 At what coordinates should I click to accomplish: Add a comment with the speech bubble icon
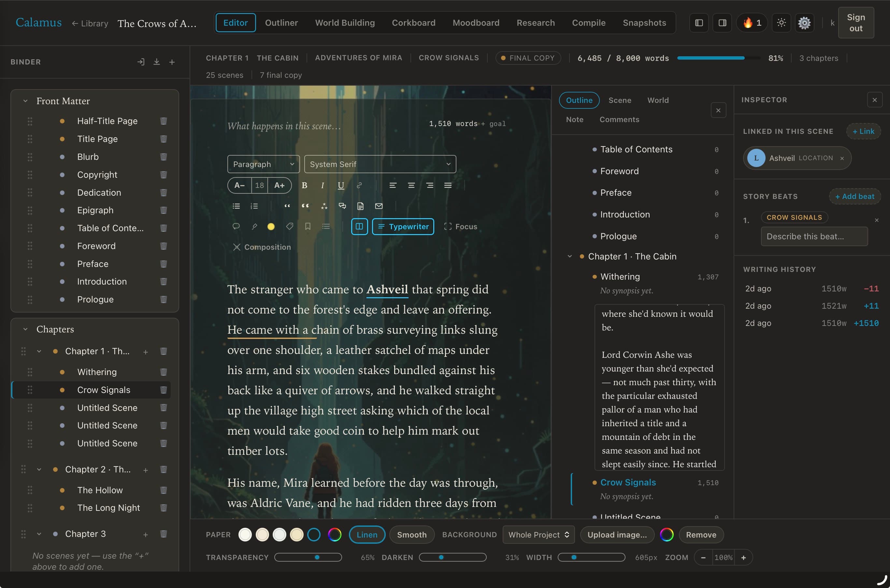[x=236, y=227]
